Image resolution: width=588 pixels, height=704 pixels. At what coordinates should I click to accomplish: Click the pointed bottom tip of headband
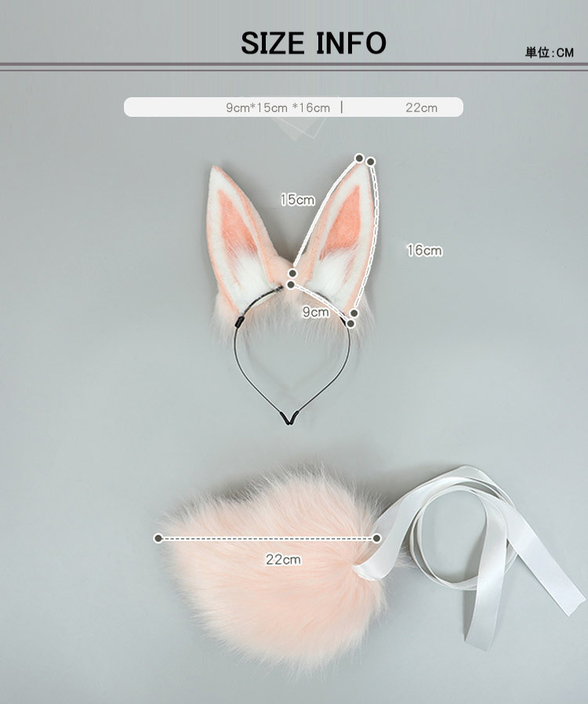[289, 421]
